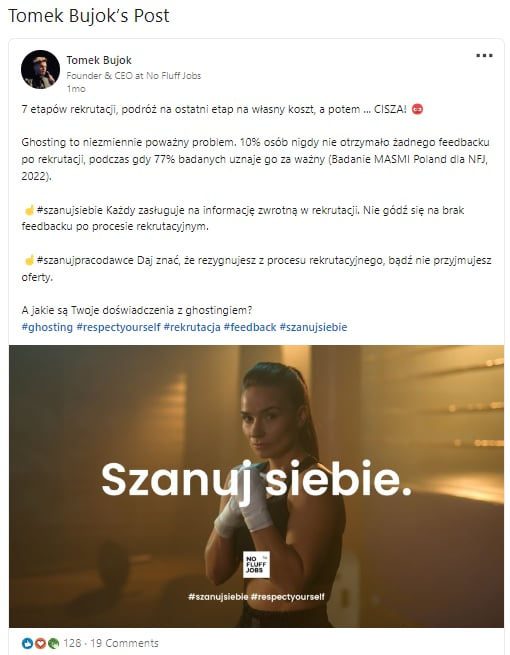This screenshot has height=655, width=510.
Task: Click the red emoji after CISZA!
Action: [x=417, y=109]
